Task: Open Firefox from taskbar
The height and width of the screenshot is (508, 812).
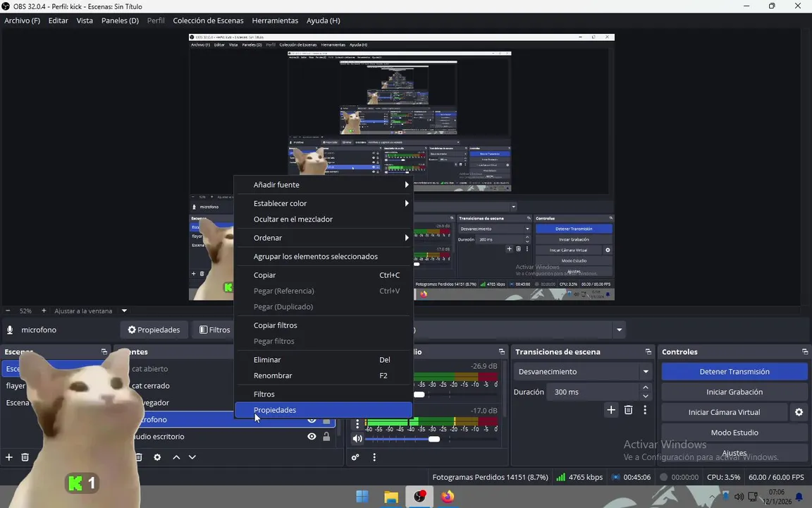Action: click(448, 497)
